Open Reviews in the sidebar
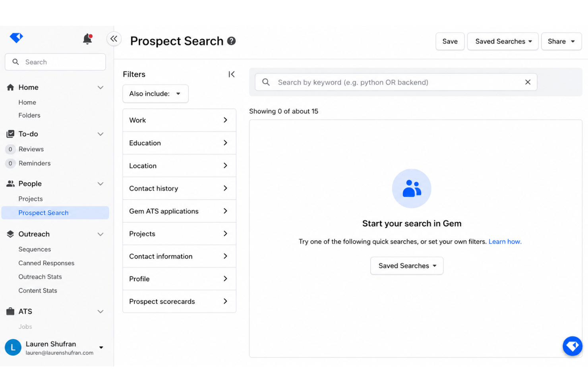Image resolution: width=588 pixels, height=392 pixels. (x=31, y=149)
